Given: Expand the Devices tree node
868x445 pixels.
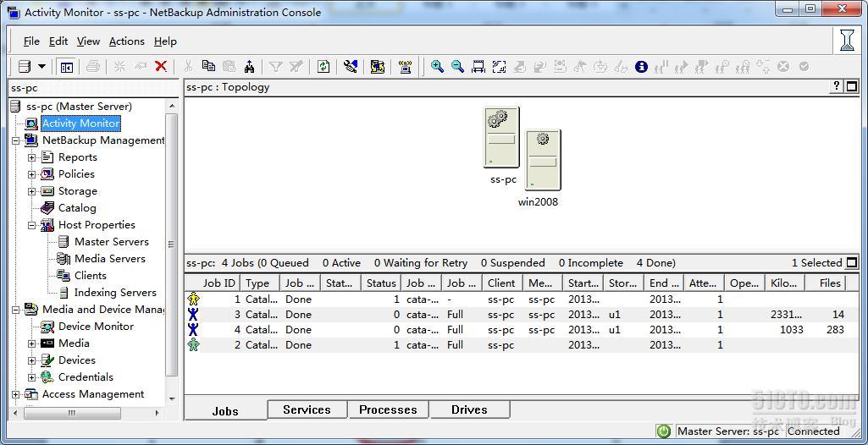Looking at the screenshot, I should coord(31,360).
